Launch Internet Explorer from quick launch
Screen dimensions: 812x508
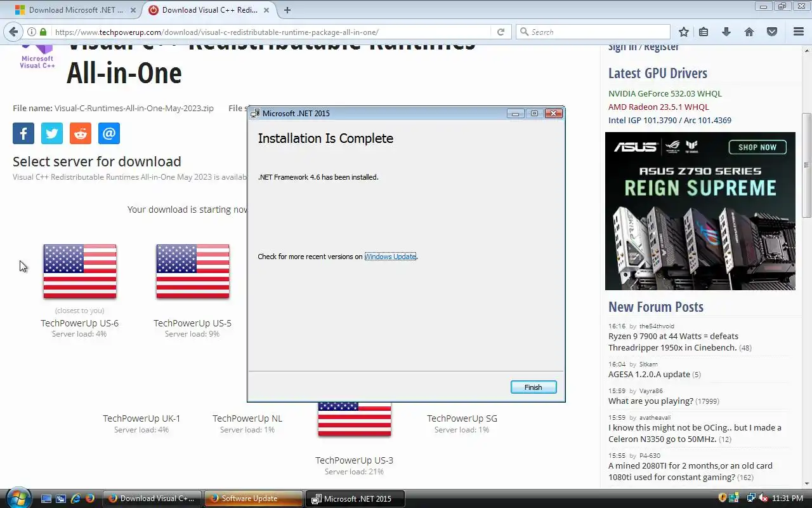point(75,498)
